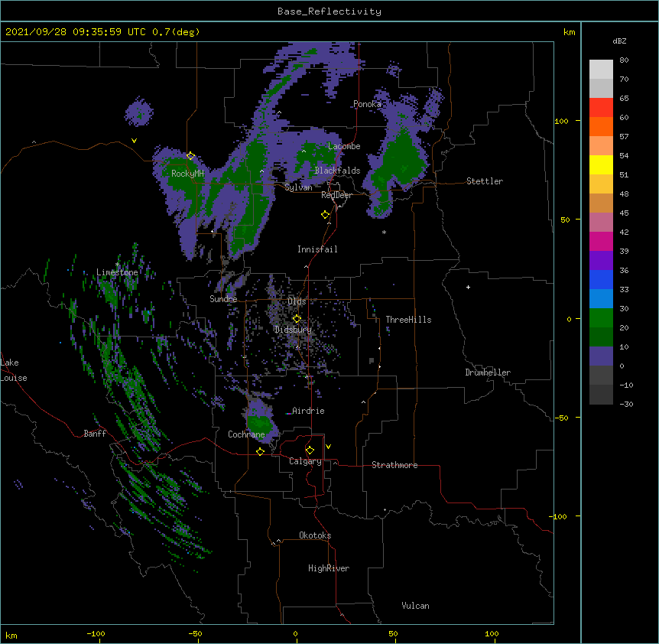Image resolution: width=659 pixels, height=644 pixels.
Task: Click the Ponoka city label
Action: pyautogui.click(x=367, y=104)
